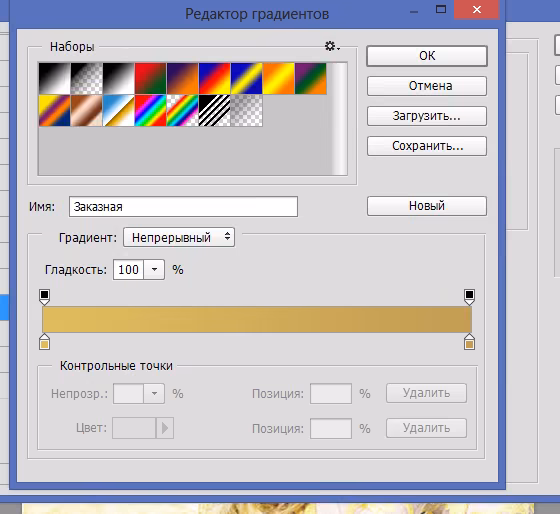Select the rainbow spectrum gradient preset

click(x=150, y=110)
